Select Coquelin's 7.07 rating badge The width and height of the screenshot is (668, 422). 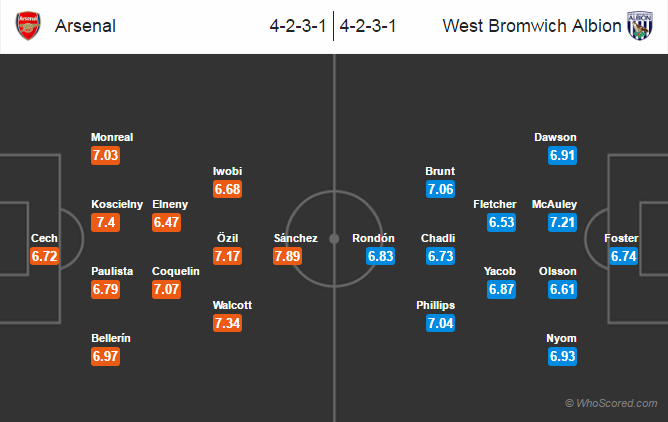click(x=166, y=290)
